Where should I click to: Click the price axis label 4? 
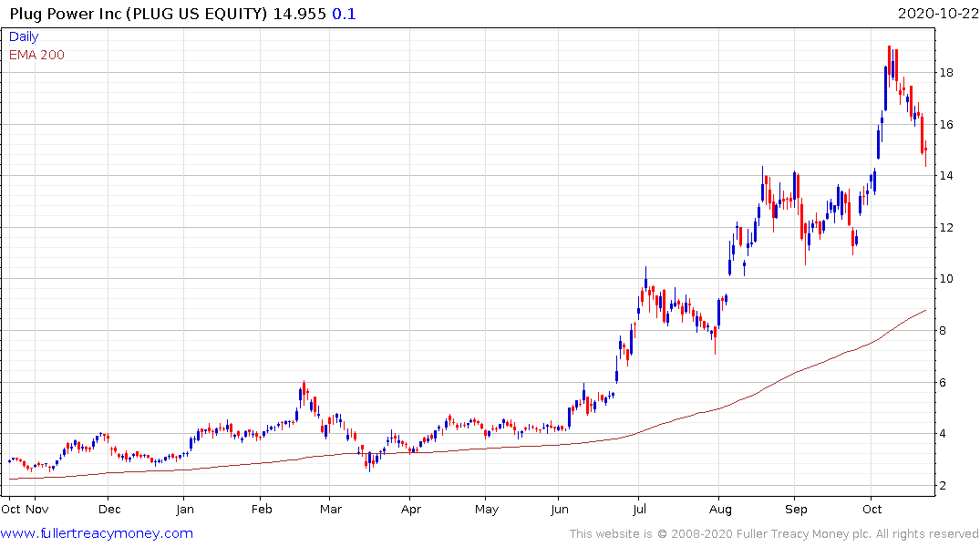coord(944,434)
